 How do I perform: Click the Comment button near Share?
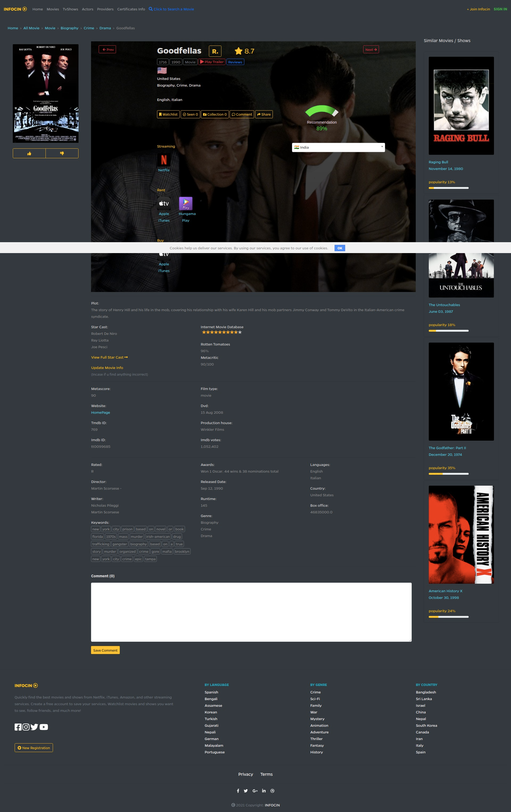coord(242,114)
